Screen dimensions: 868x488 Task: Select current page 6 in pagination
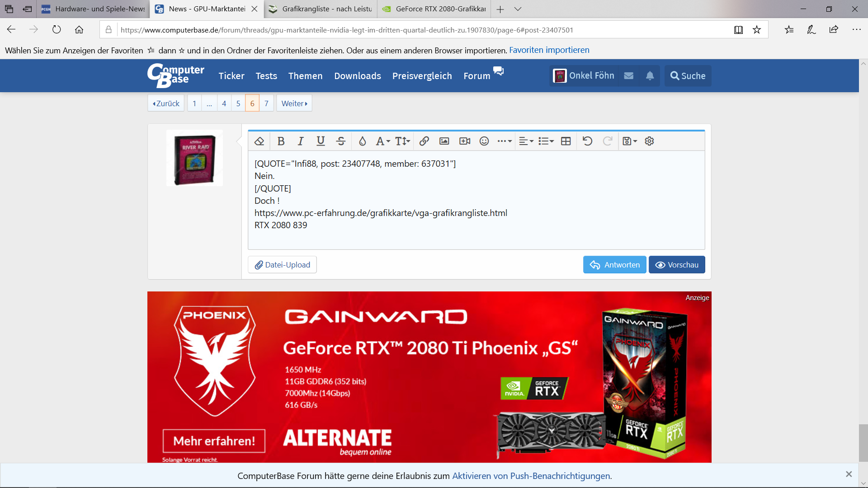252,103
